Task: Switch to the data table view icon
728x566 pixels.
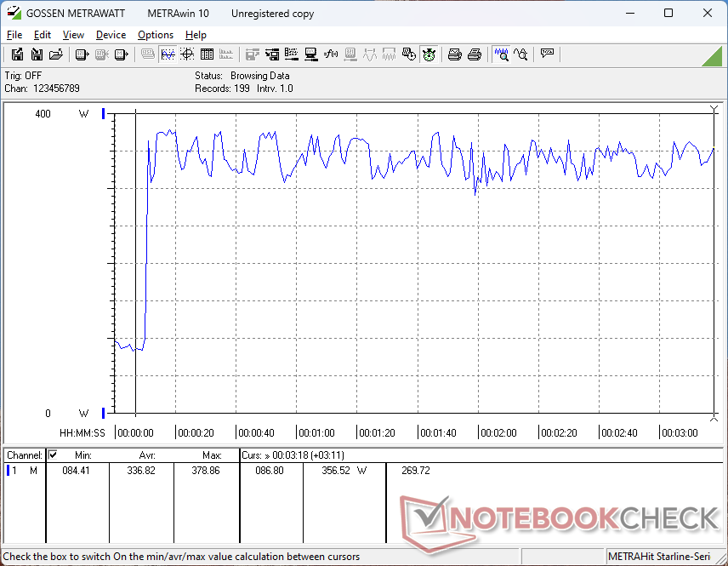Action: [x=207, y=54]
